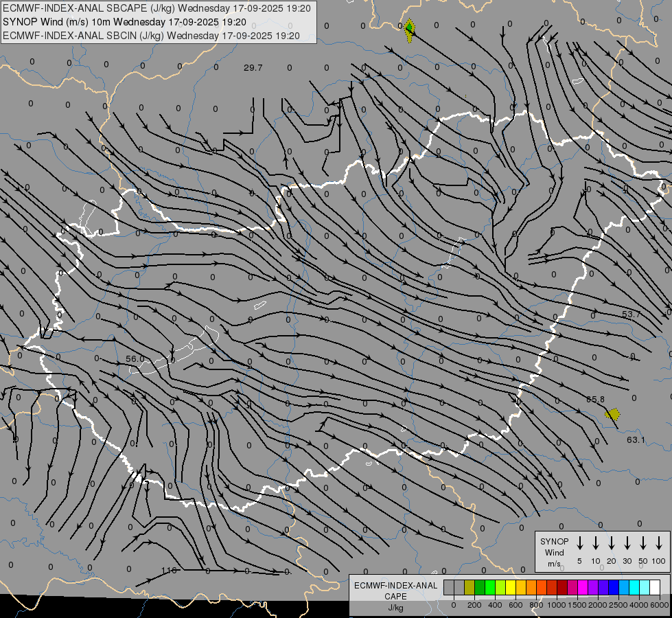Select the yellow-green swatch in the CAPE legend
This screenshot has height=618, width=672.
coord(500,587)
